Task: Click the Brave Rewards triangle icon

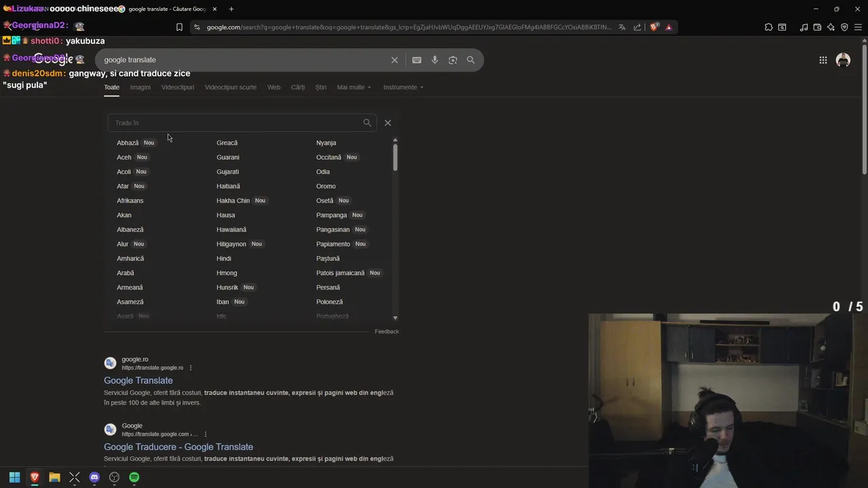Action: click(669, 27)
